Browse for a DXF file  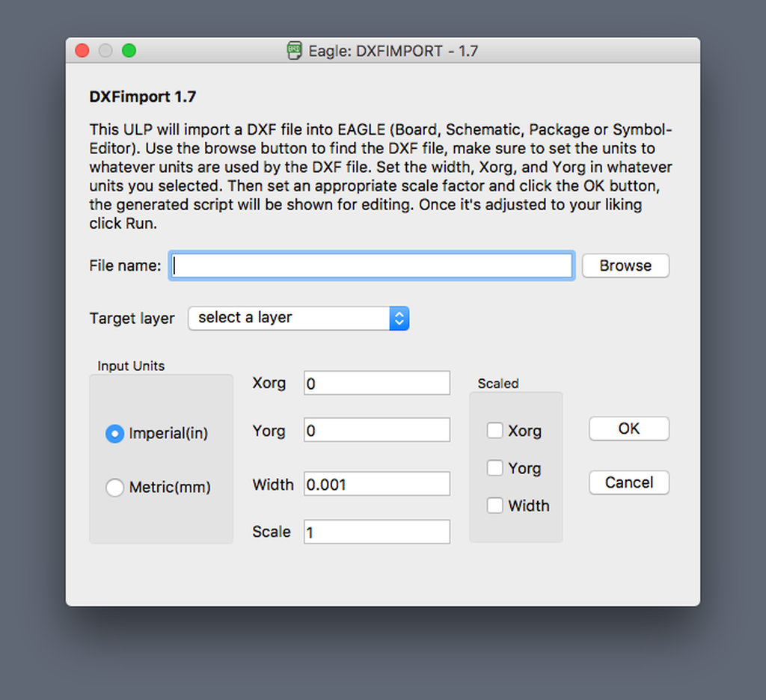tap(625, 265)
